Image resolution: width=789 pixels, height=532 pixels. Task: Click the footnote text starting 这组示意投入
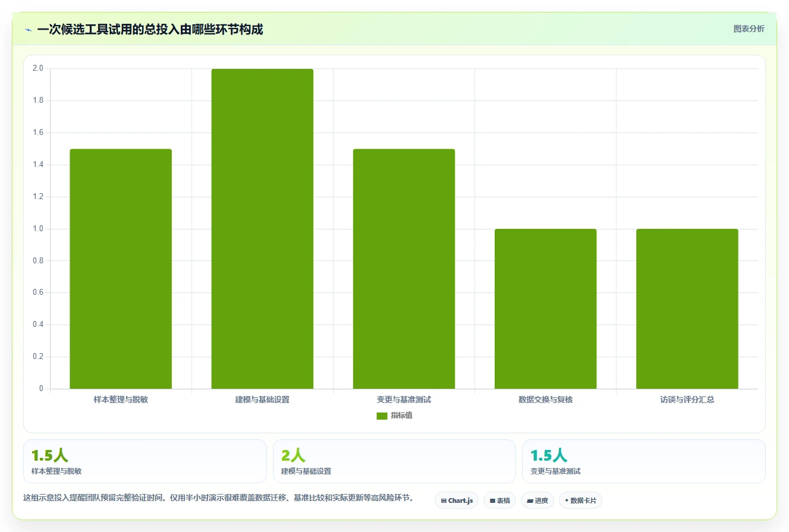[x=219, y=498]
